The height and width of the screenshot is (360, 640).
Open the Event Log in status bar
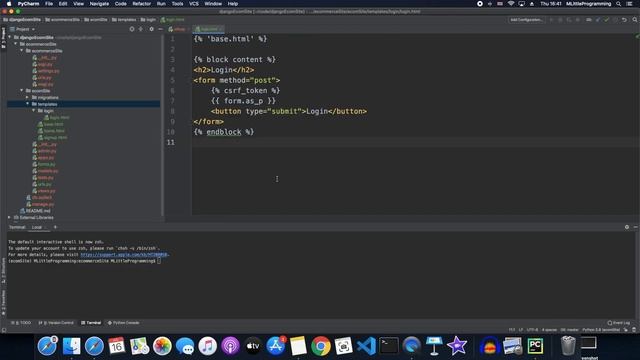619,322
